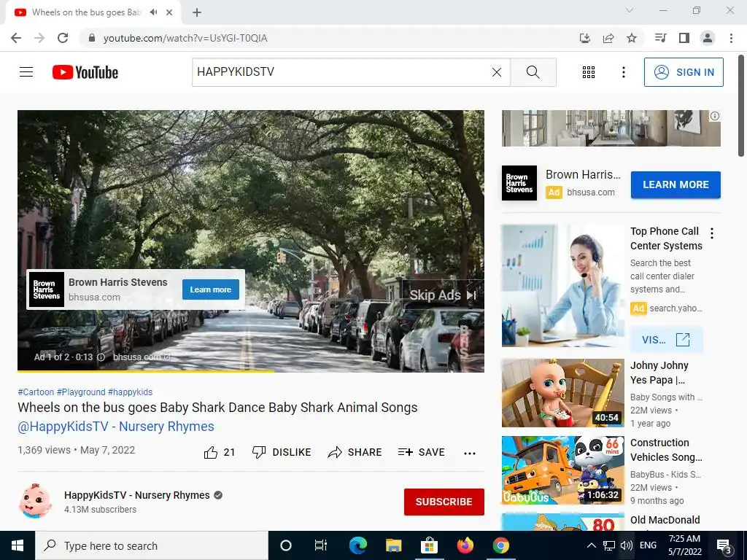Launch Firefox from taskbar
This screenshot has width=747, height=560.
[x=465, y=545]
